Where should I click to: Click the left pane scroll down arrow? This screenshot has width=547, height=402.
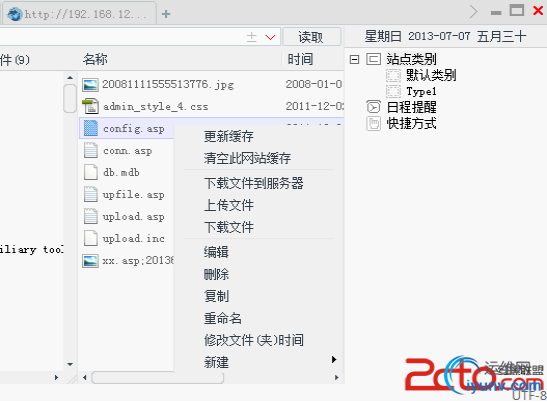70,364
